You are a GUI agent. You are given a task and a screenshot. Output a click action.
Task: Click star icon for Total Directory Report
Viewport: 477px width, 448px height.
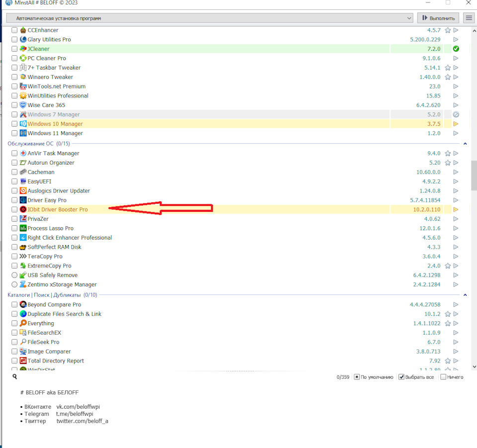(x=448, y=361)
